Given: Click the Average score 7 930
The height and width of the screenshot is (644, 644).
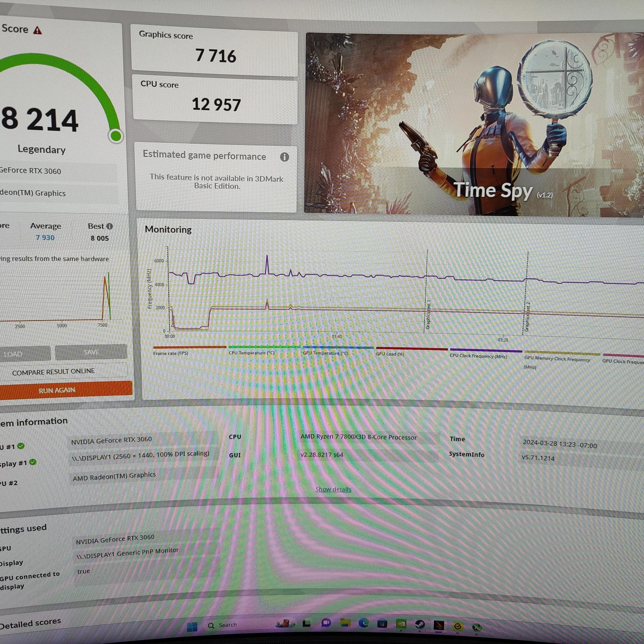Looking at the screenshot, I should (x=45, y=238).
